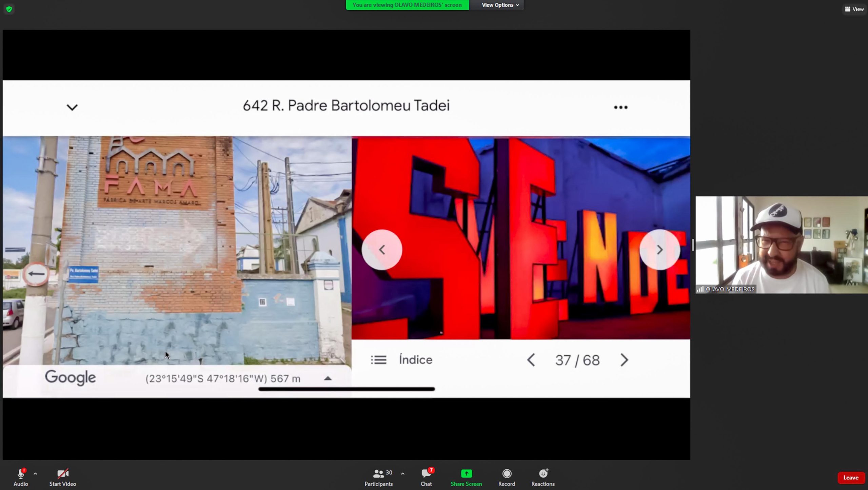Switch layout using the View button

coord(854,9)
